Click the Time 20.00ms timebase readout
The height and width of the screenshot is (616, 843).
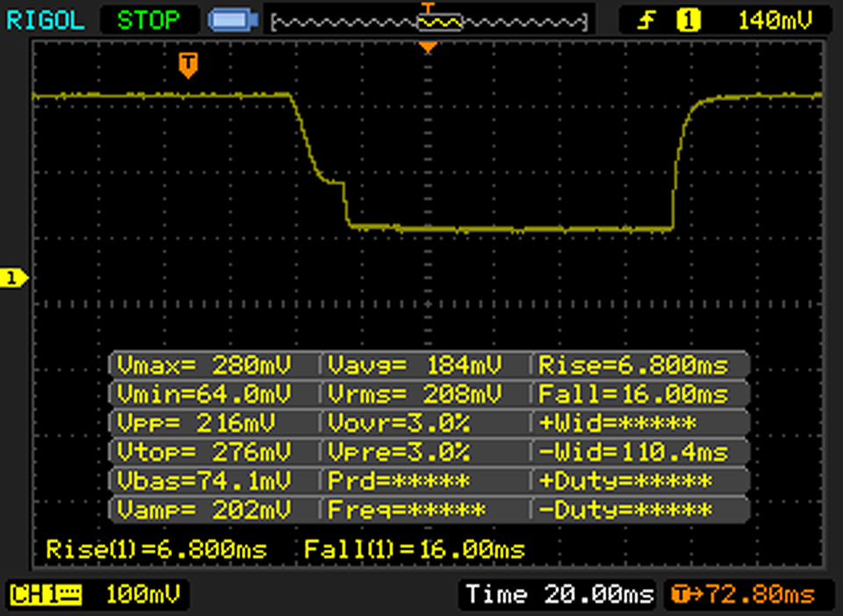coord(559,595)
